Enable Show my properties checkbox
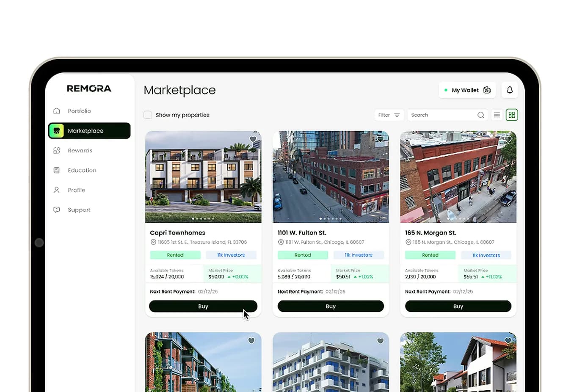574x392 pixels. 148,115
